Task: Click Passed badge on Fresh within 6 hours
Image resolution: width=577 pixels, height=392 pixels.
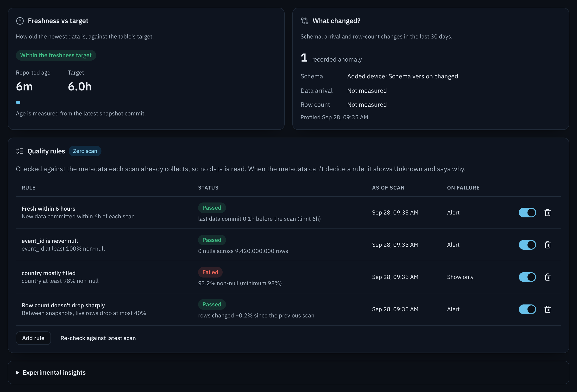Action: (x=212, y=208)
